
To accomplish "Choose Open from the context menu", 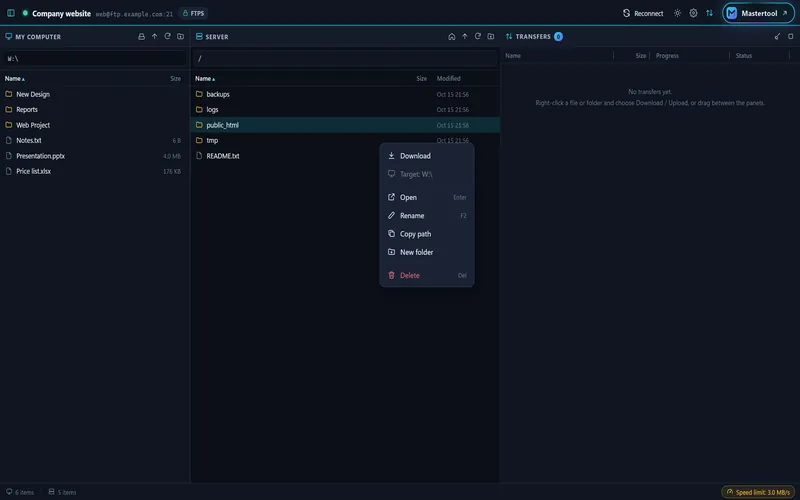I will [427, 197].
